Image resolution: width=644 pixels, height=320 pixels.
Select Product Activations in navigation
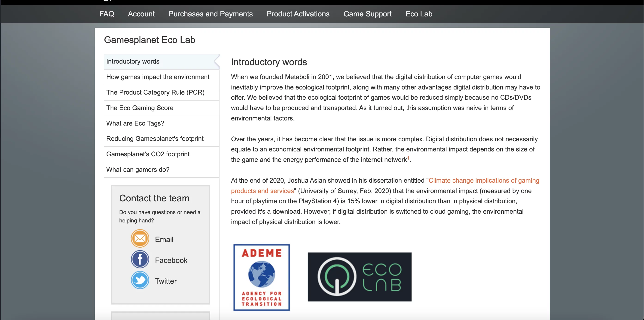click(298, 14)
